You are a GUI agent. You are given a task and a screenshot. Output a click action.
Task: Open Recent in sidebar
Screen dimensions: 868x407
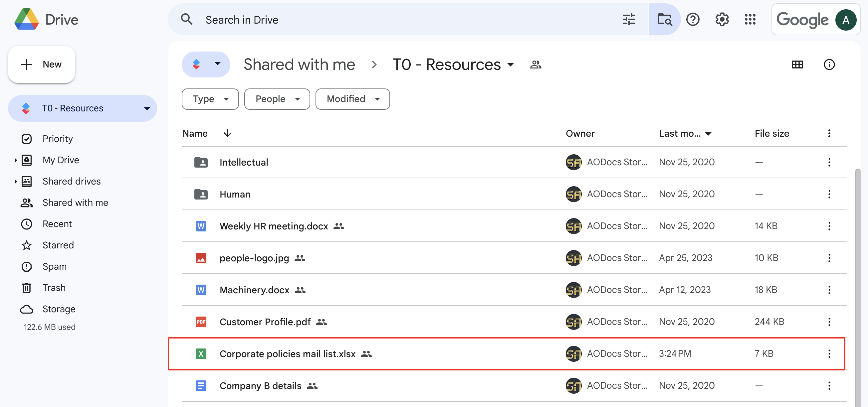57,224
